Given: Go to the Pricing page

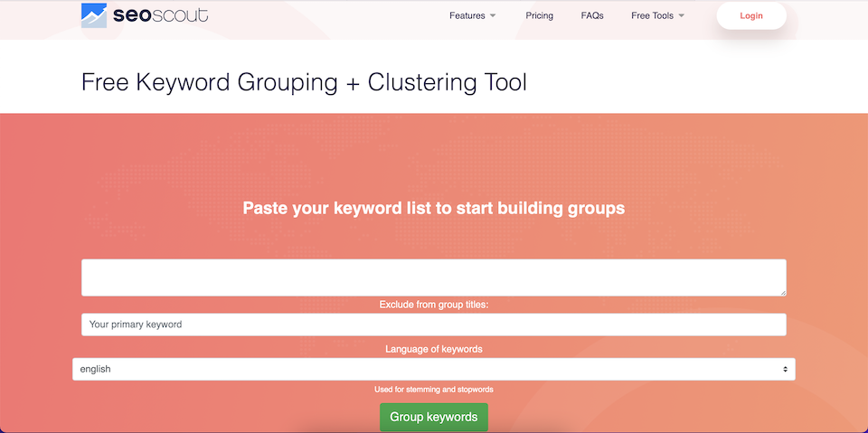Looking at the screenshot, I should click(x=539, y=15).
